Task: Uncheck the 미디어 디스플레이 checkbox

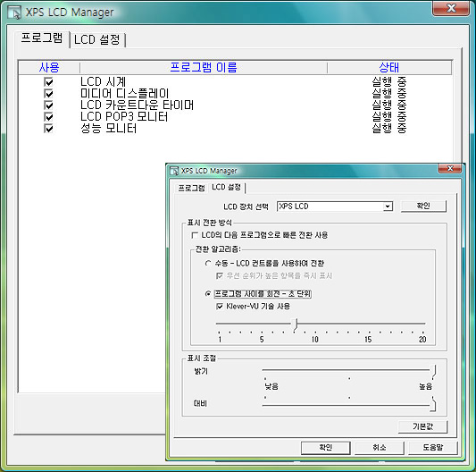Action: 48,93
